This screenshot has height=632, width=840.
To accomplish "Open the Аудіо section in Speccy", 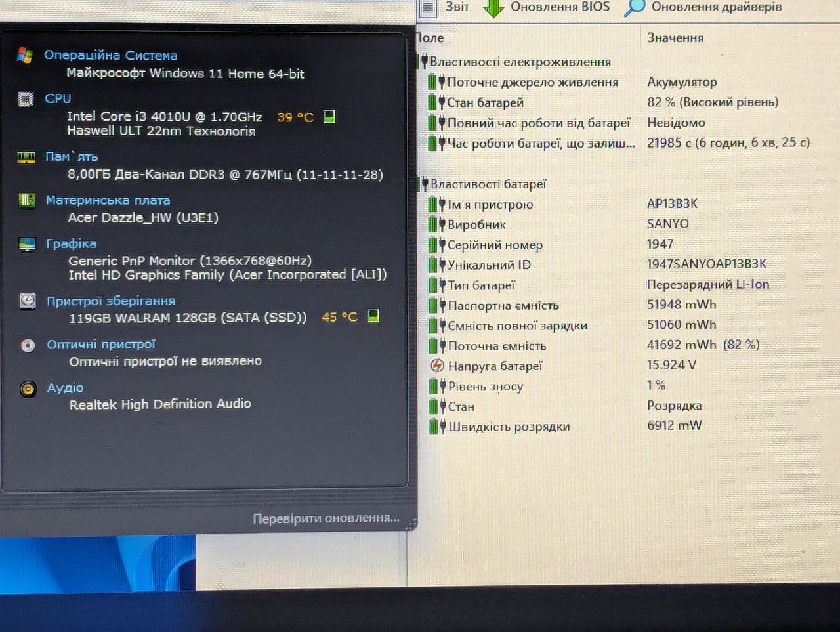I will tap(65, 388).
